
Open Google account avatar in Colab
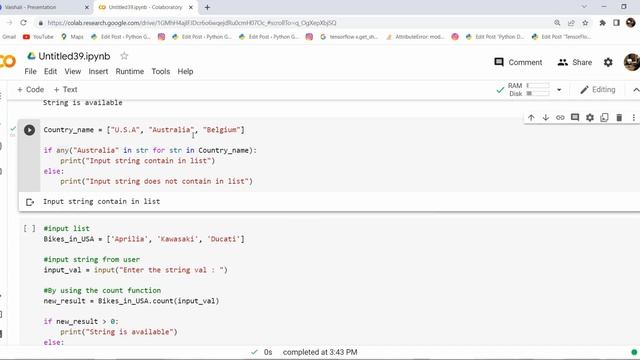coord(632,62)
